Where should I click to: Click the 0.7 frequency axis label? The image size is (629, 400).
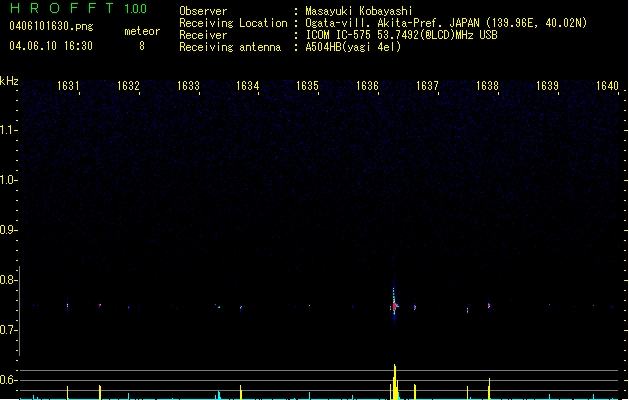(x=9, y=330)
